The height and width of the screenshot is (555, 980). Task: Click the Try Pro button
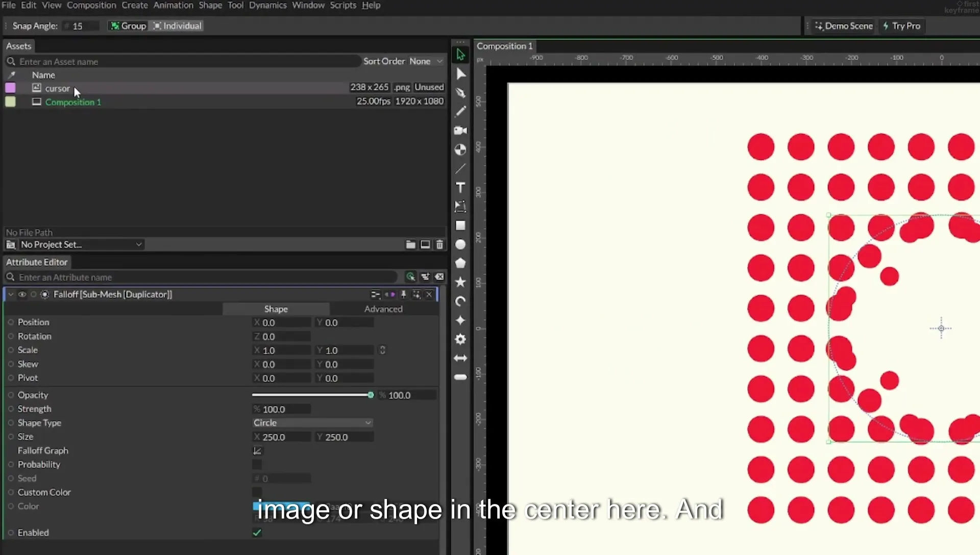pyautogui.click(x=901, y=26)
